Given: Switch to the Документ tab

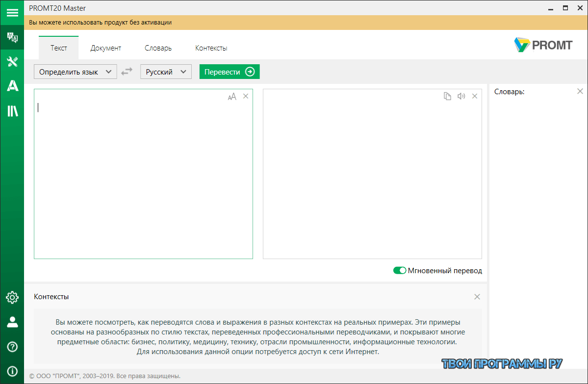Looking at the screenshot, I should pos(106,48).
